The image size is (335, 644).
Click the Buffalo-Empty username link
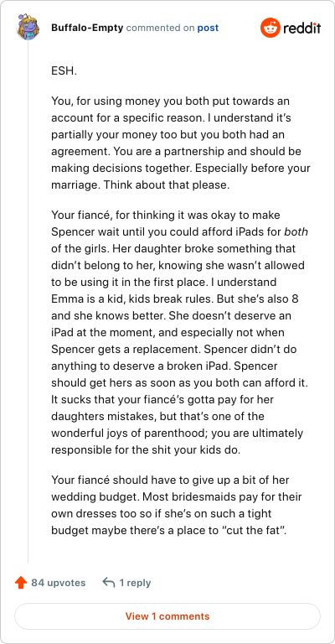pos(87,28)
